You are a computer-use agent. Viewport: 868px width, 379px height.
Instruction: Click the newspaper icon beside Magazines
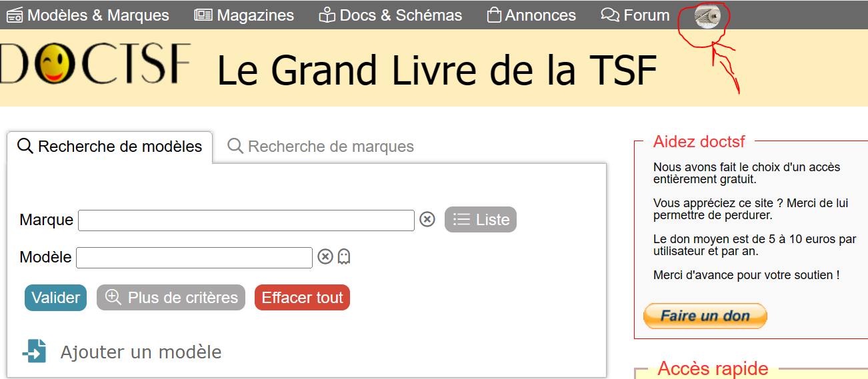[x=203, y=15]
